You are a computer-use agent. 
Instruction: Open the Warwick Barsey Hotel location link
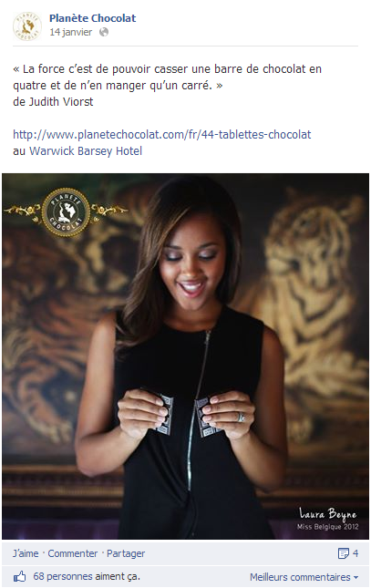(86, 151)
